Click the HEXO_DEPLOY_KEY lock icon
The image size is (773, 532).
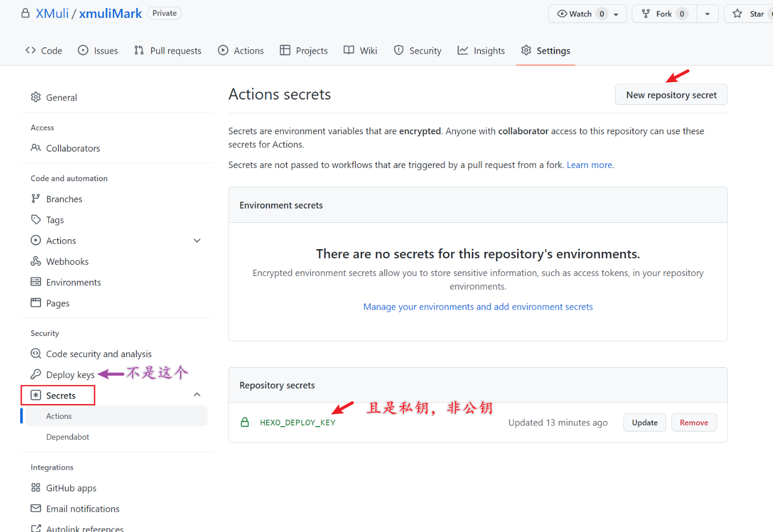click(245, 422)
